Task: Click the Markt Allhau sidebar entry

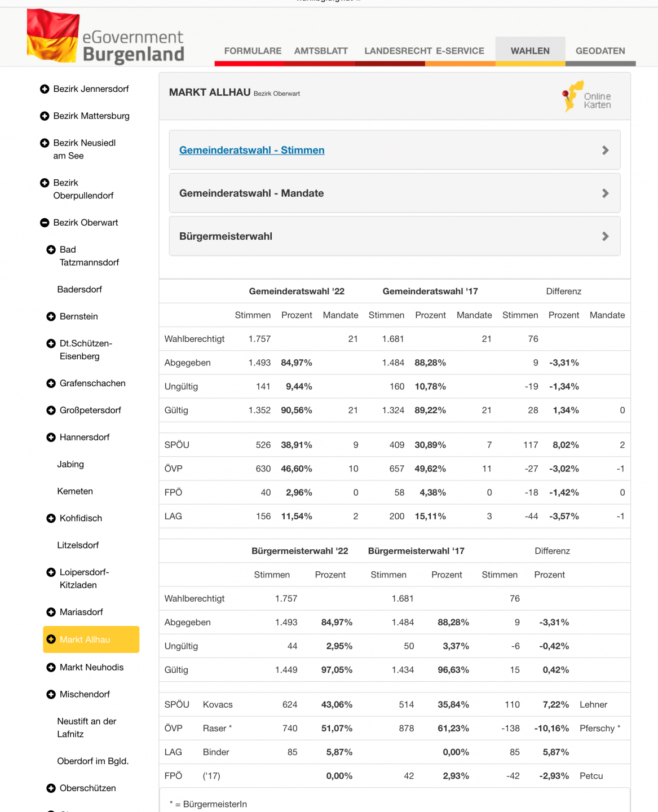Action: [91, 639]
